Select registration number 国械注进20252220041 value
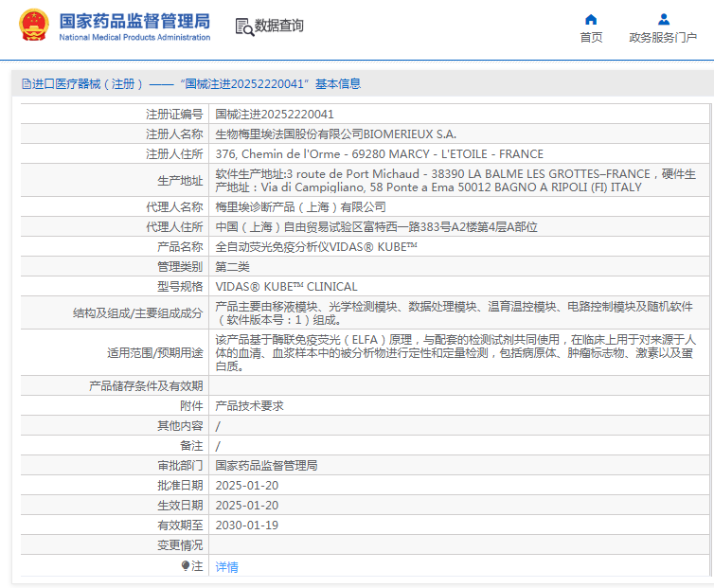 (275, 114)
